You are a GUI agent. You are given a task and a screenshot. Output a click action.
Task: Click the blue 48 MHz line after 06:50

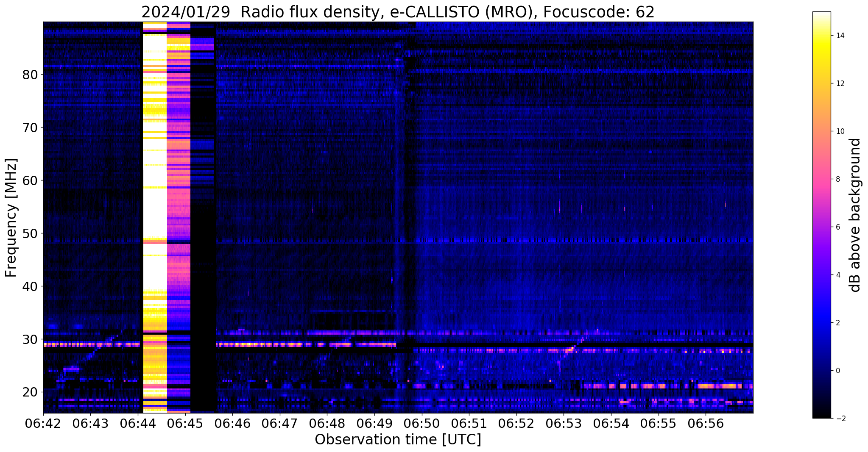584,240
